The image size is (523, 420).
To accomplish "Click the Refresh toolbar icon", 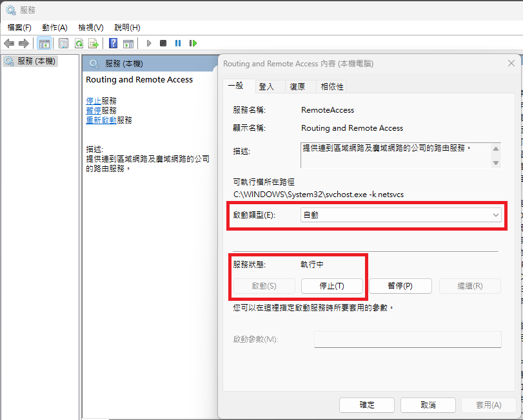I will tap(79, 43).
